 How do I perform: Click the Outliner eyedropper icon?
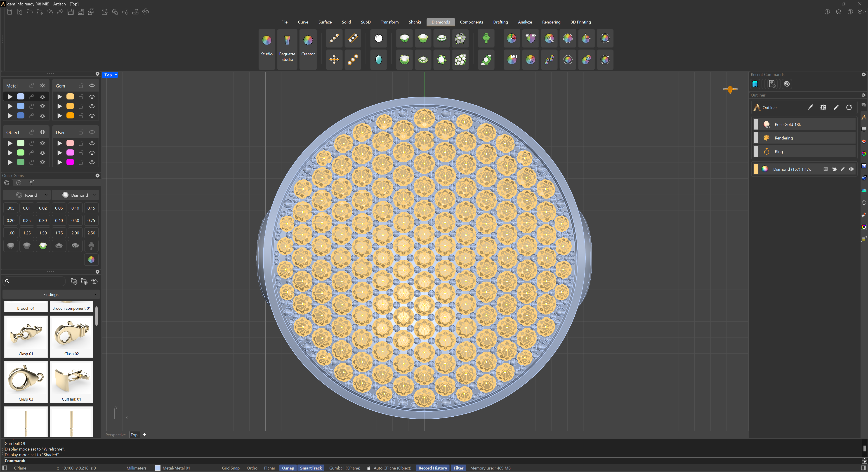(810, 107)
